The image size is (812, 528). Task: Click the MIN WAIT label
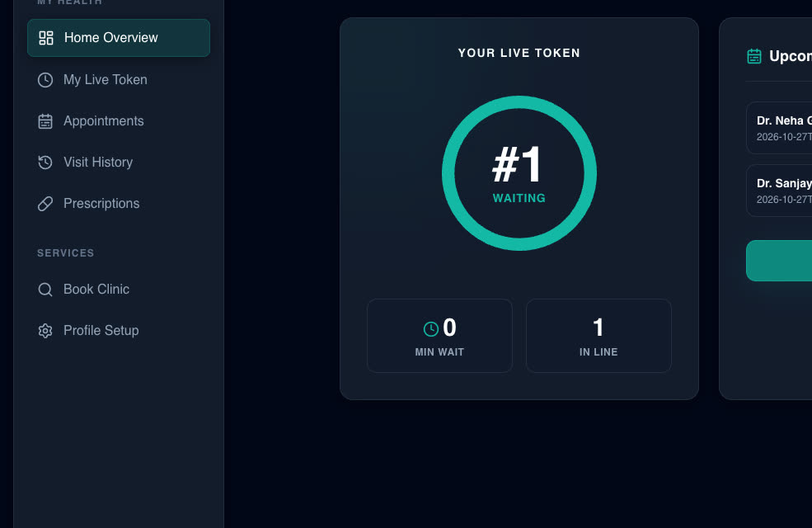point(439,352)
